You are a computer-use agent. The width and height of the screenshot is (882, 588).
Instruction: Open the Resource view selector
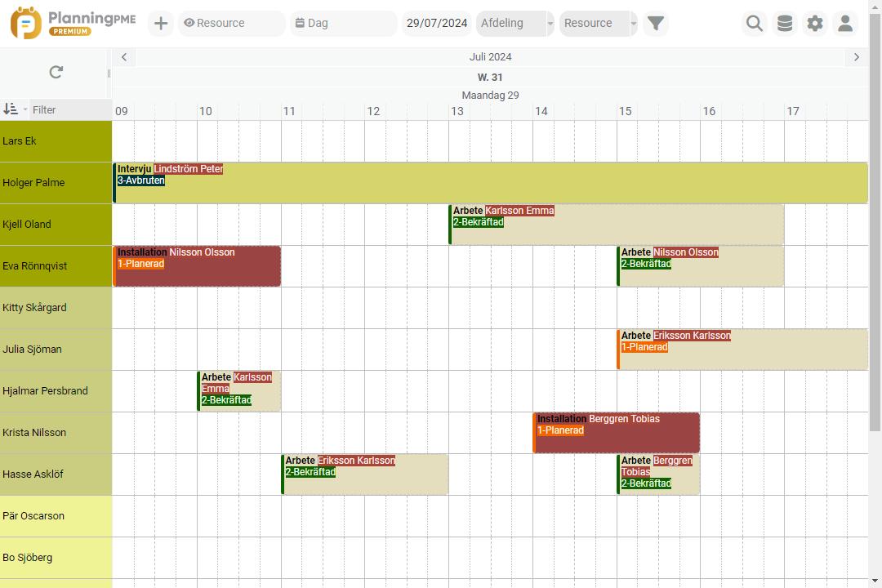point(231,23)
